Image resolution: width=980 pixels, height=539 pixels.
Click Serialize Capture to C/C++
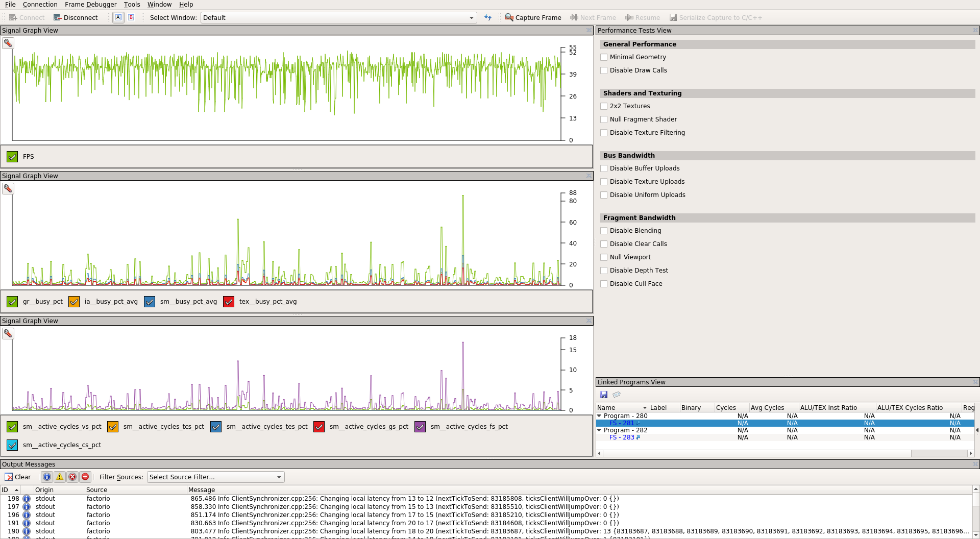(716, 17)
